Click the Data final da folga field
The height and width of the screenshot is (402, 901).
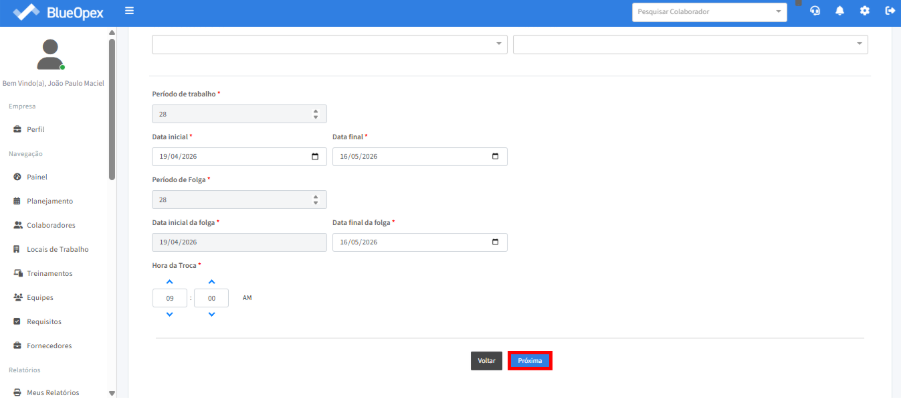(x=419, y=243)
